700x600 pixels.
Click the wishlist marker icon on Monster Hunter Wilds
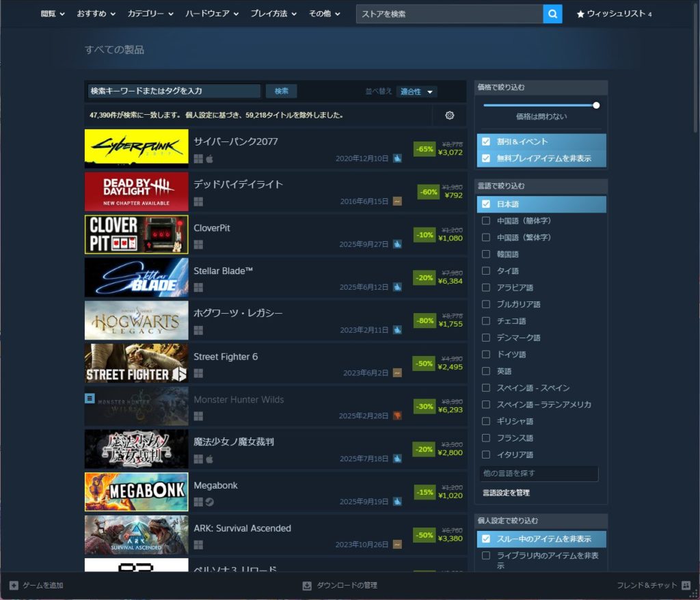90,398
